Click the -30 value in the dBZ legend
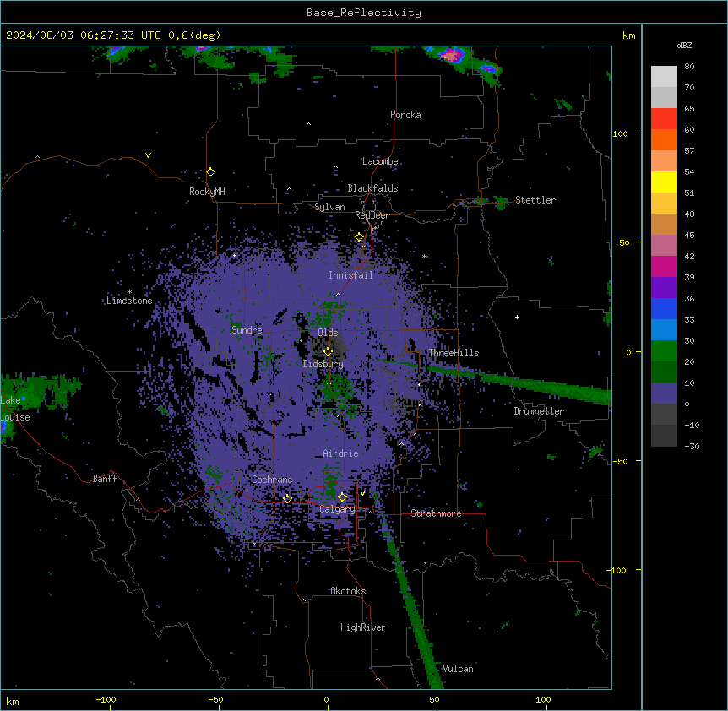728x711 pixels. (x=692, y=446)
